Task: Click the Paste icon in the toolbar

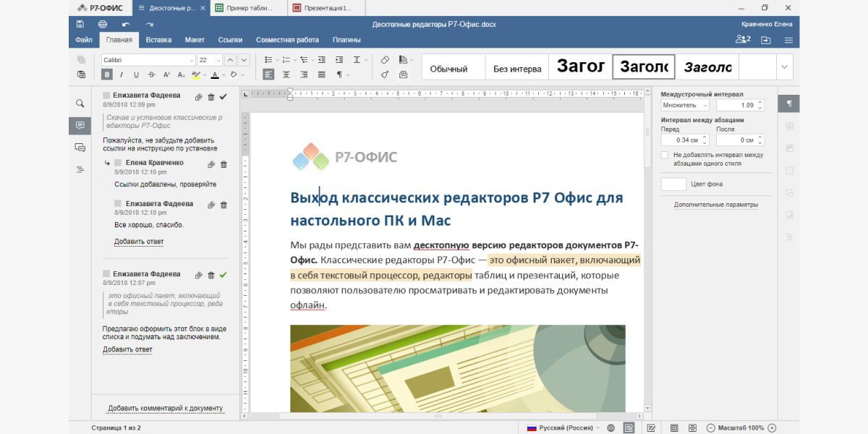Action: coord(81,74)
